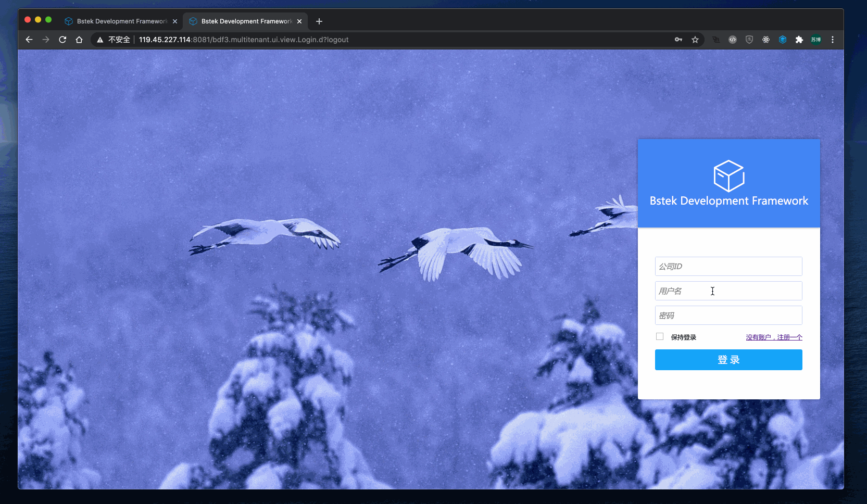The height and width of the screenshot is (504, 867).
Task: Click the 不安全 security label
Action: (119, 40)
